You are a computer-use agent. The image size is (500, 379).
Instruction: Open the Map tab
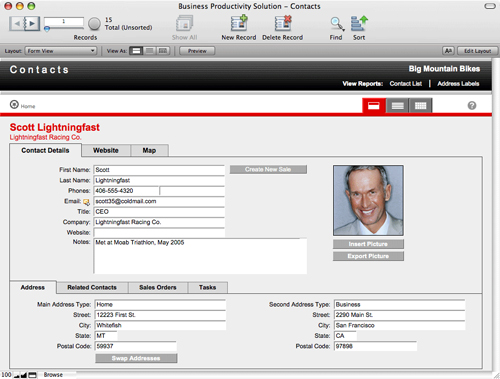point(149,150)
